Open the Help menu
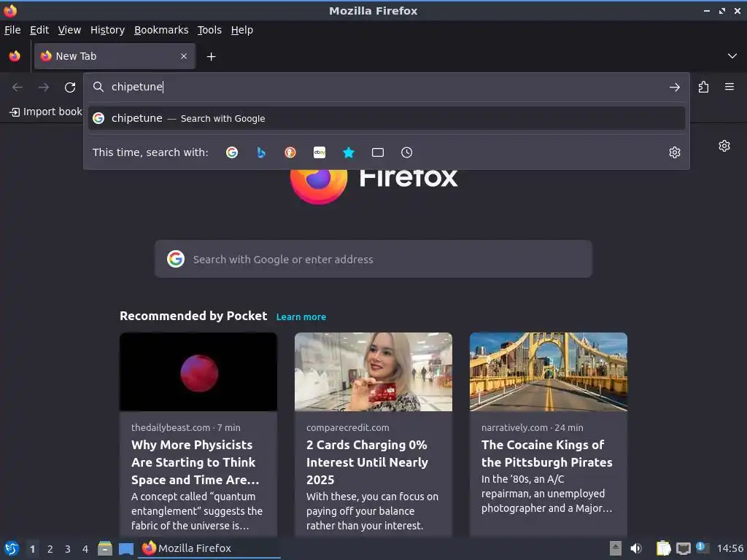 pyautogui.click(x=242, y=30)
